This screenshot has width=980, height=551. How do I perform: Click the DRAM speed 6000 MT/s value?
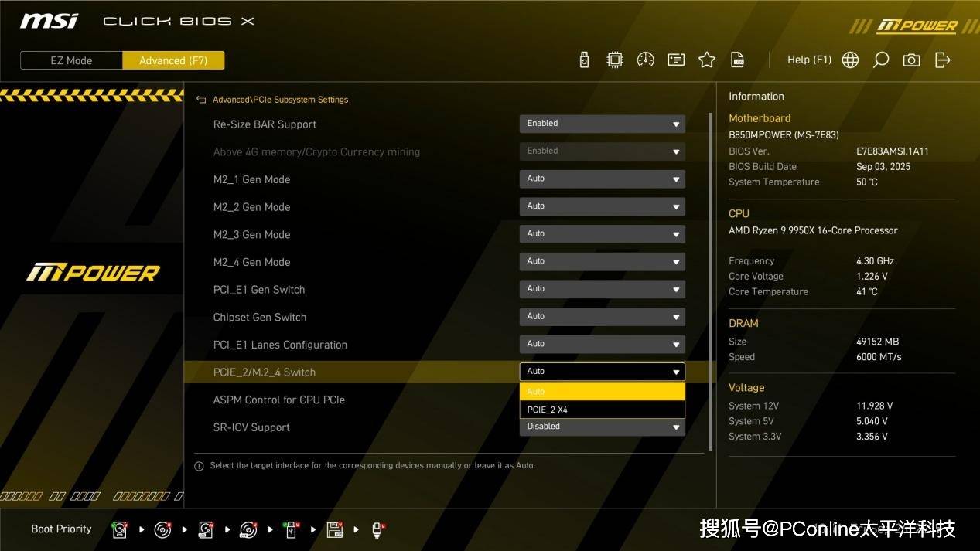pyautogui.click(x=879, y=357)
